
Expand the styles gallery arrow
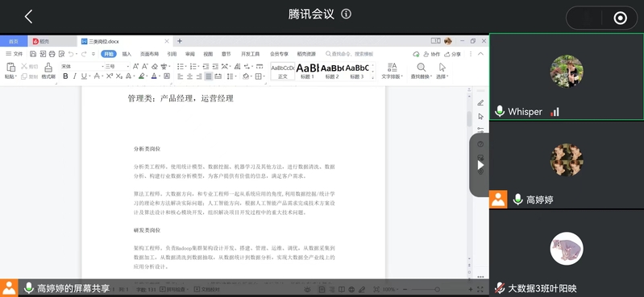(373, 77)
